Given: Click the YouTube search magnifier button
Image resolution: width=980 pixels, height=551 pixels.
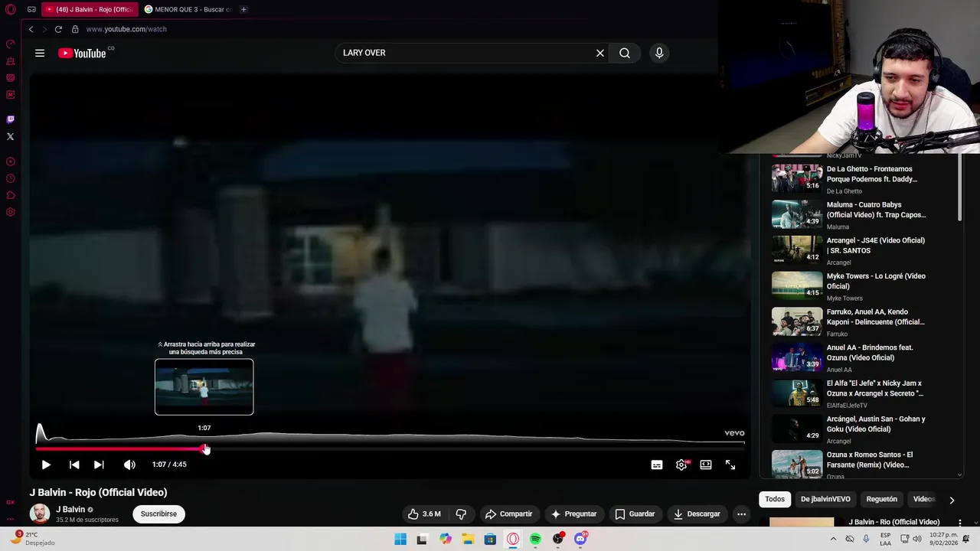Looking at the screenshot, I should (625, 53).
